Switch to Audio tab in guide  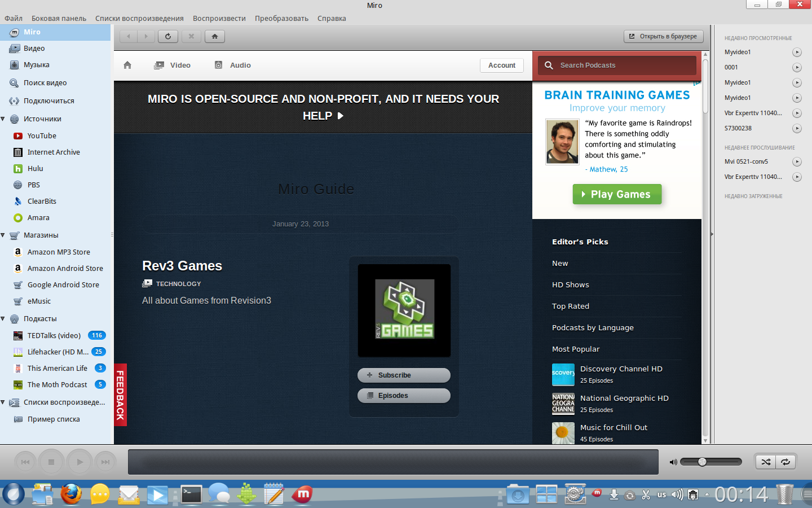pos(232,65)
